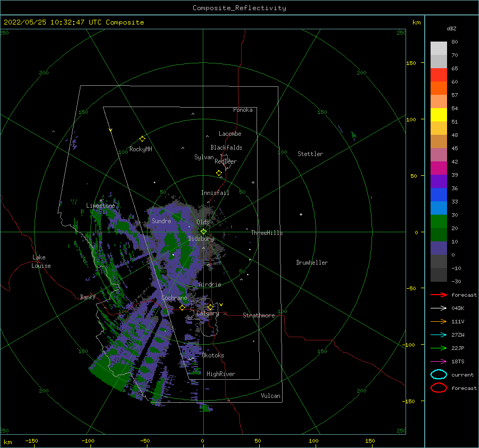This screenshot has width=479, height=448.
Task: Click the 51 dBZ yellow color swatch
Action: coord(439,115)
